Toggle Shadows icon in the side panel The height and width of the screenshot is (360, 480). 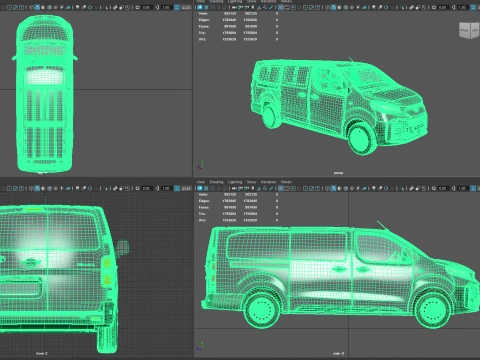pyautogui.click(x=364, y=188)
